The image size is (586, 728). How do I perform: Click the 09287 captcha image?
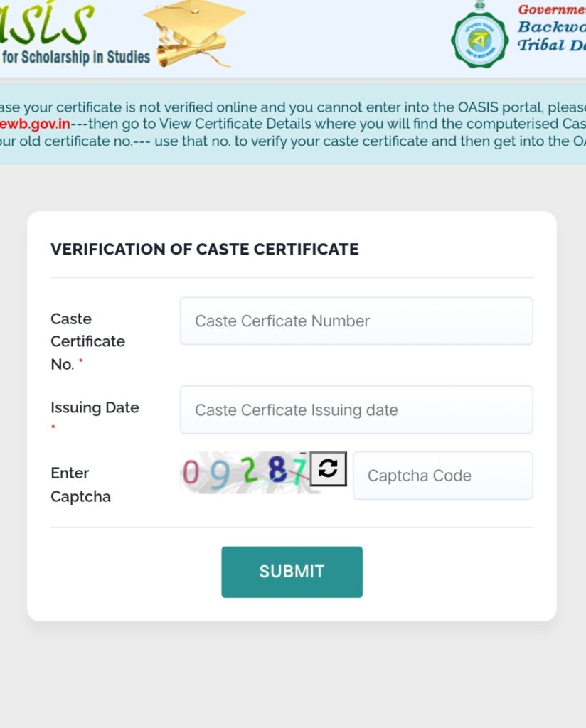click(244, 472)
